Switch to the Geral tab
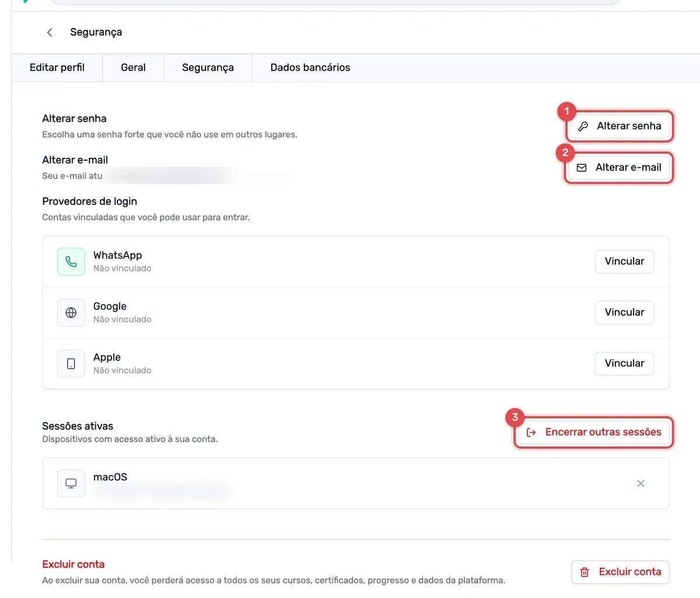The image size is (700, 598). 133,68
